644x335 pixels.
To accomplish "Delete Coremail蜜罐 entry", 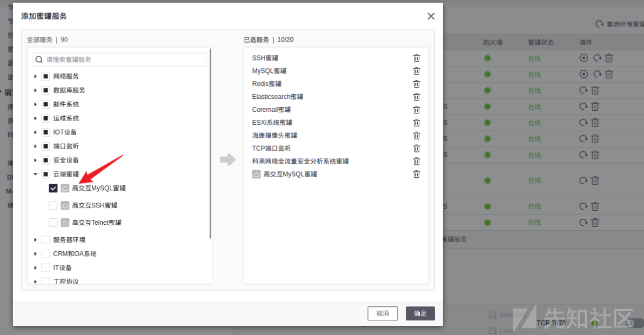I will coord(417,110).
